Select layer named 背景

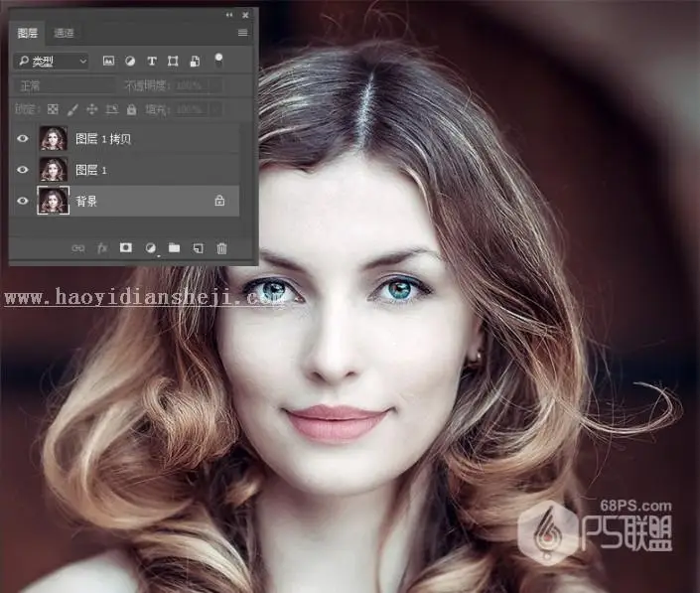86,201
